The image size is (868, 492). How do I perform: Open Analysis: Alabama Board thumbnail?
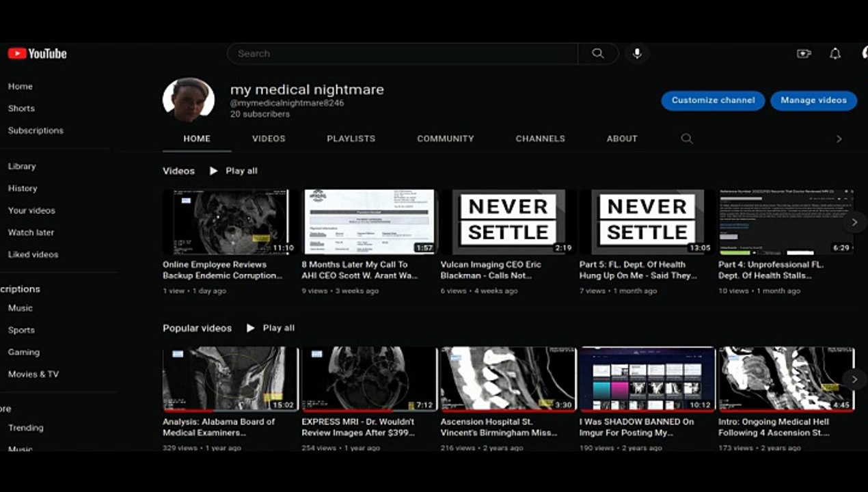[x=230, y=379]
